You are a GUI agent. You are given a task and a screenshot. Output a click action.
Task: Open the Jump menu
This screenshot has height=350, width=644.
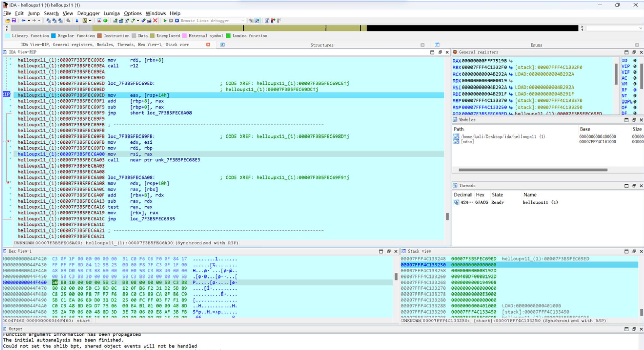click(34, 13)
